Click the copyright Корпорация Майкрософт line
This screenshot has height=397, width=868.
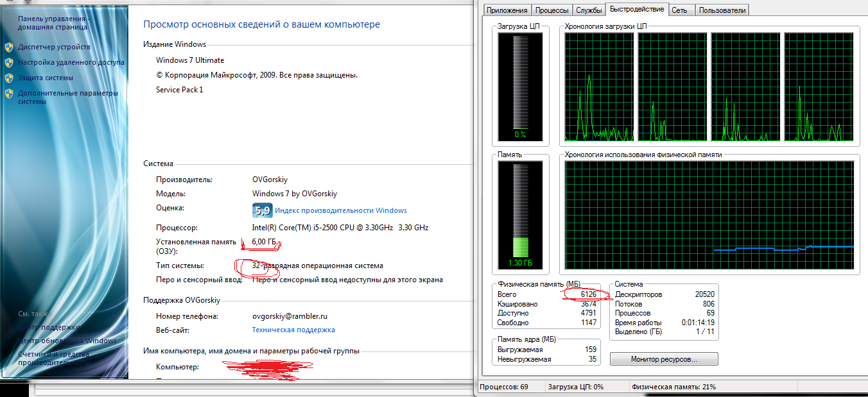tap(257, 75)
